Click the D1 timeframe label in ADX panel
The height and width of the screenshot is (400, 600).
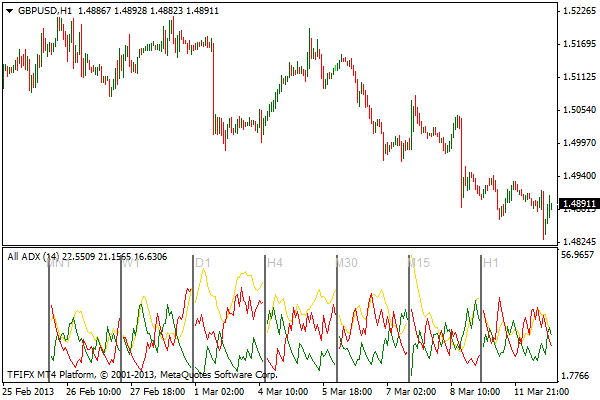tap(202, 263)
